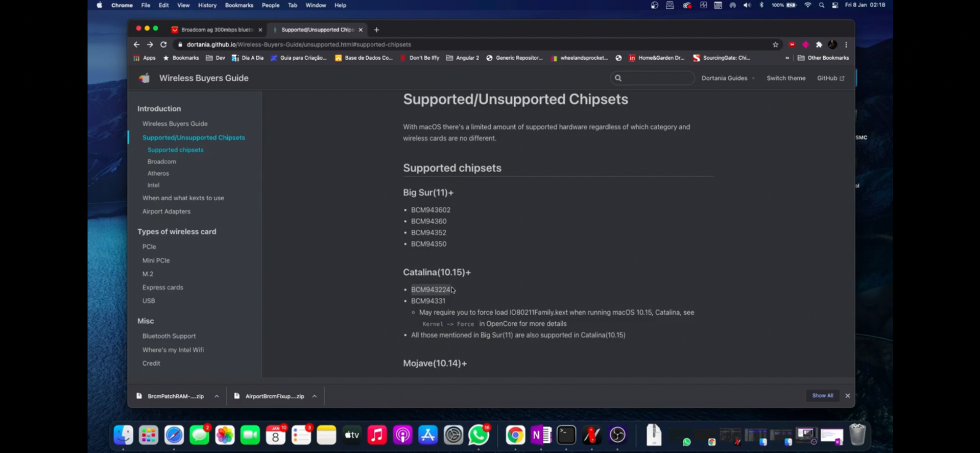Viewport: 980px width, 453px height.
Task: Open the Chrome three-dot menu
Action: click(846, 44)
